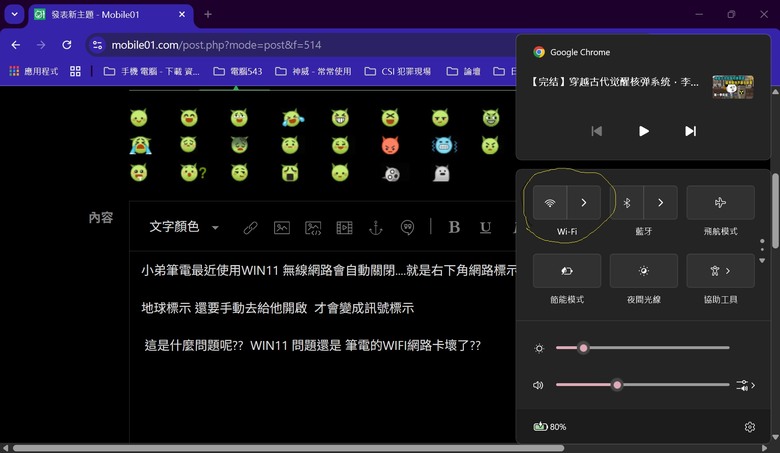Click the speaker icon beside volume slider
780x453 pixels.
coord(538,385)
